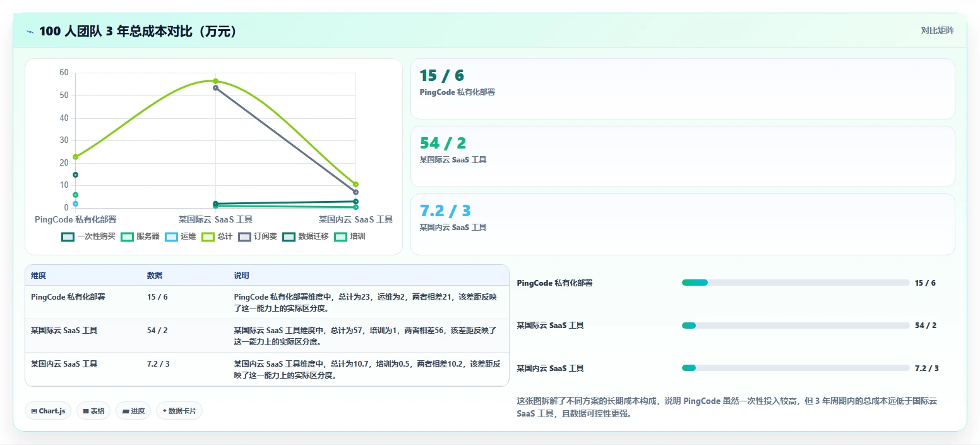This screenshot has height=445, width=980.
Task: Click description mentioning 总计为10.7
Action: [367, 369]
